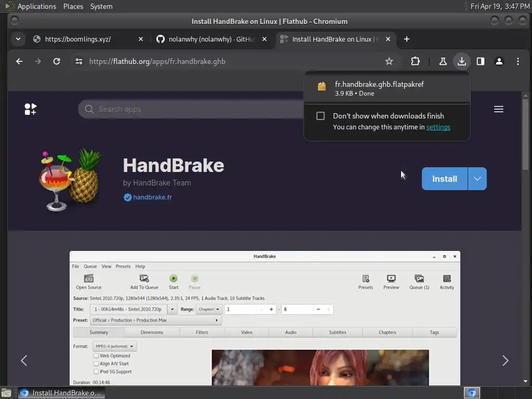532x399 pixels.
Task: Click the browser forward arrow
Action: click(38, 61)
